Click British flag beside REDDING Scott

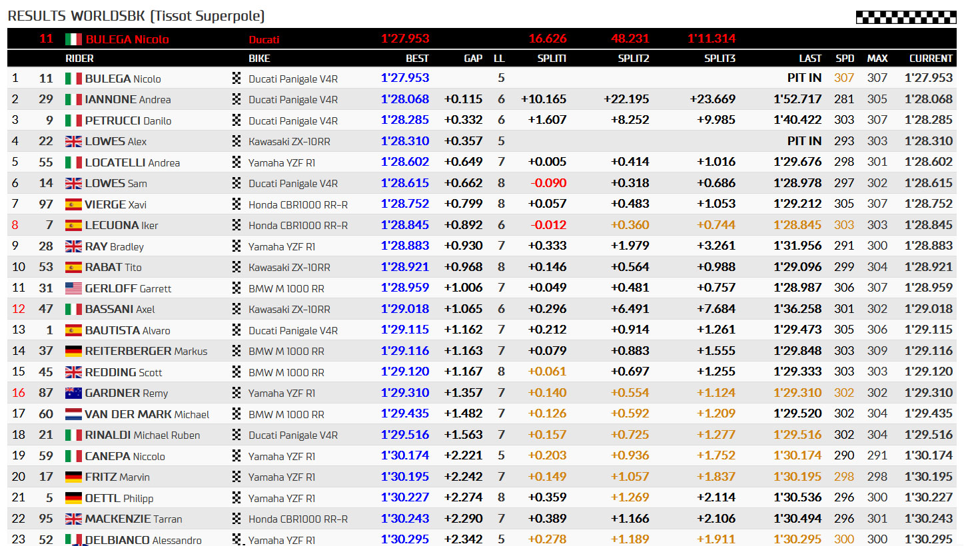pos(73,372)
